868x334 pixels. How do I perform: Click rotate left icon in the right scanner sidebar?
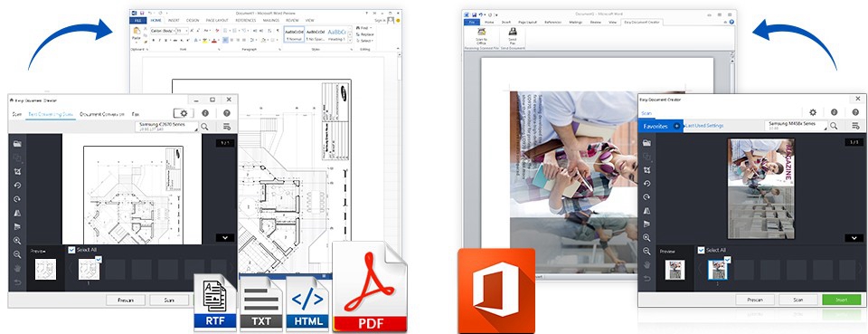(x=646, y=184)
